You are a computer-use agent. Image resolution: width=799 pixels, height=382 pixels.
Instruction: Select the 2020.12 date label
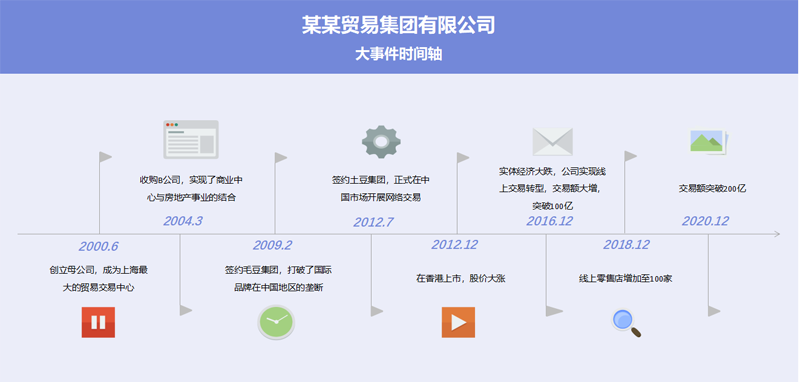tap(705, 221)
